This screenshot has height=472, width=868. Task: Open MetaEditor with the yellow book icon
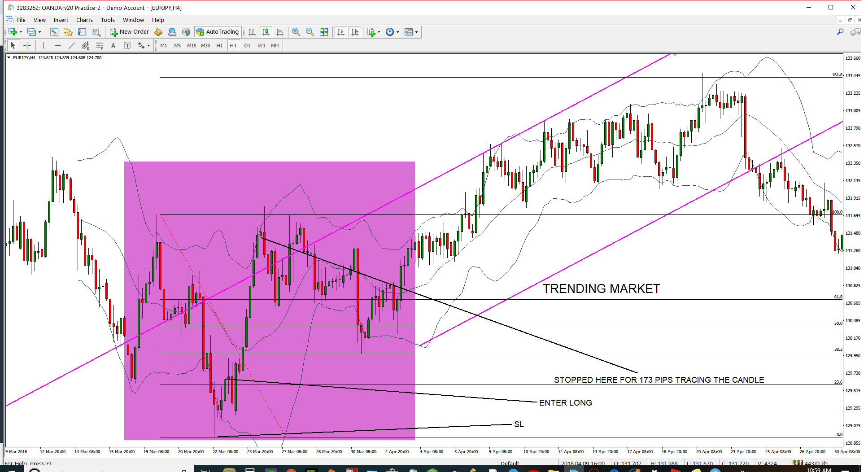pyautogui.click(x=158, y=32)
